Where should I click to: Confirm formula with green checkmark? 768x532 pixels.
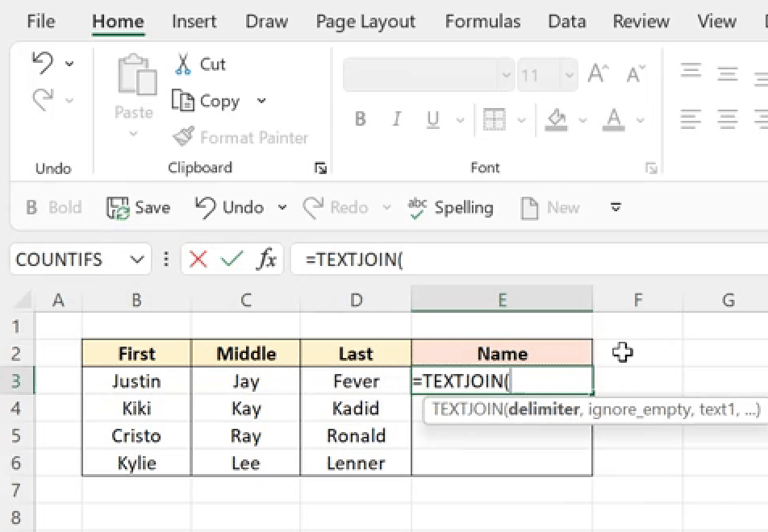[232, 259]
